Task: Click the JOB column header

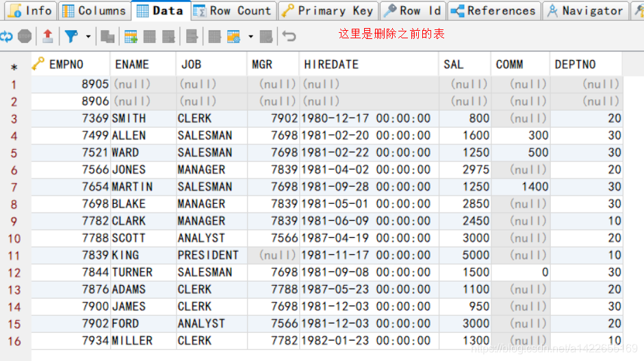Action: point(211,64)
